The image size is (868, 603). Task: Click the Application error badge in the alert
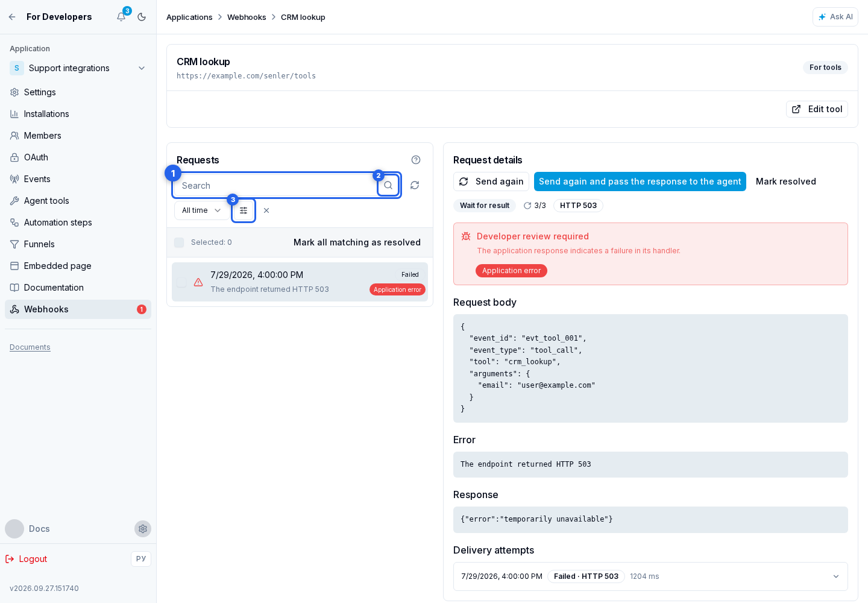click(511, 271)
